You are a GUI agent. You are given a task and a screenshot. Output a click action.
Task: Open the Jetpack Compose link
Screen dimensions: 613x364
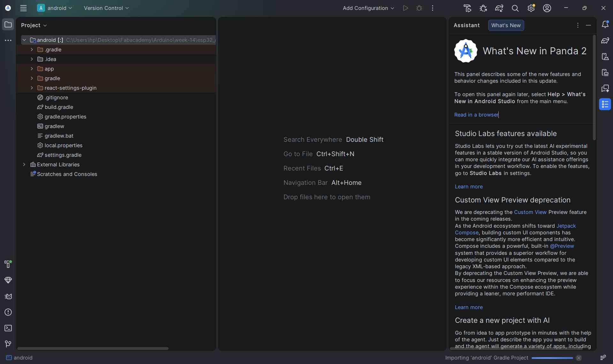566,226
